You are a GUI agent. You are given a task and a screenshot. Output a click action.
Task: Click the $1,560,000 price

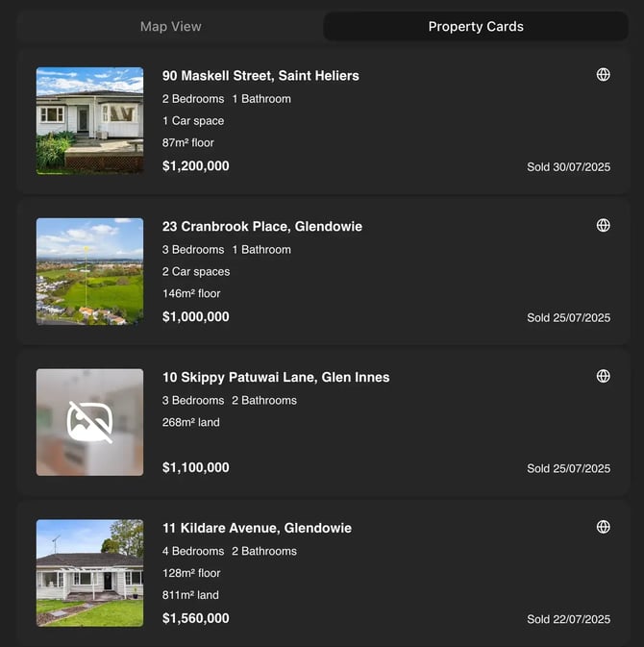click(195, 619)
